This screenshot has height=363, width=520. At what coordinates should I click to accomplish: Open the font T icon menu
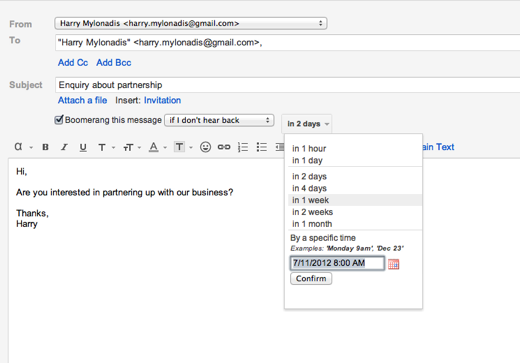102,147
